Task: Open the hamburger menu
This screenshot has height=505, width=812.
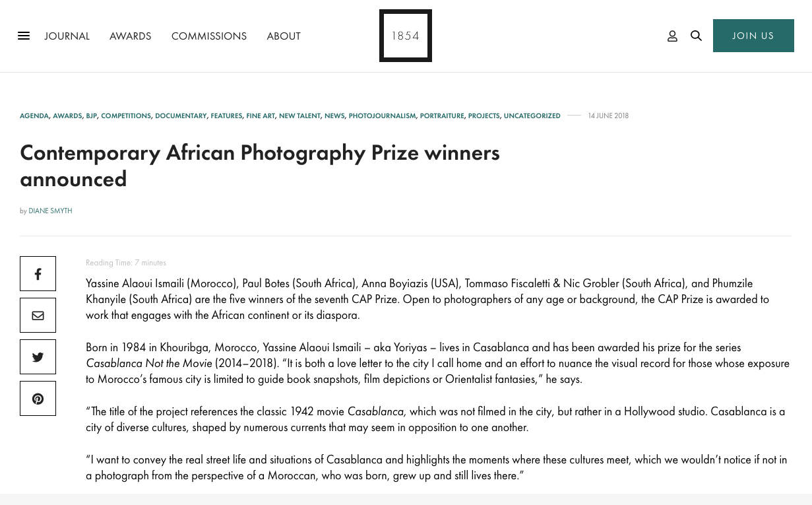Action: click(24, 36)
